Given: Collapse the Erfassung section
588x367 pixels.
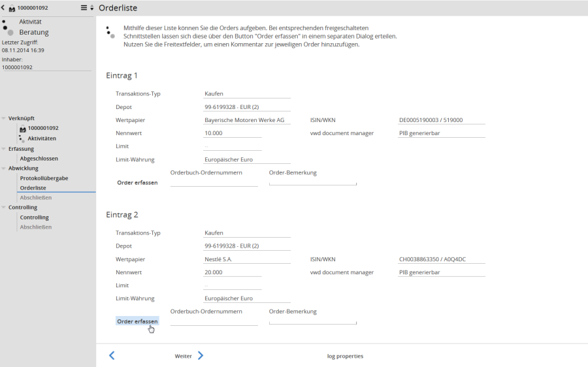Looking at the screenshot, I should point(4,149).
